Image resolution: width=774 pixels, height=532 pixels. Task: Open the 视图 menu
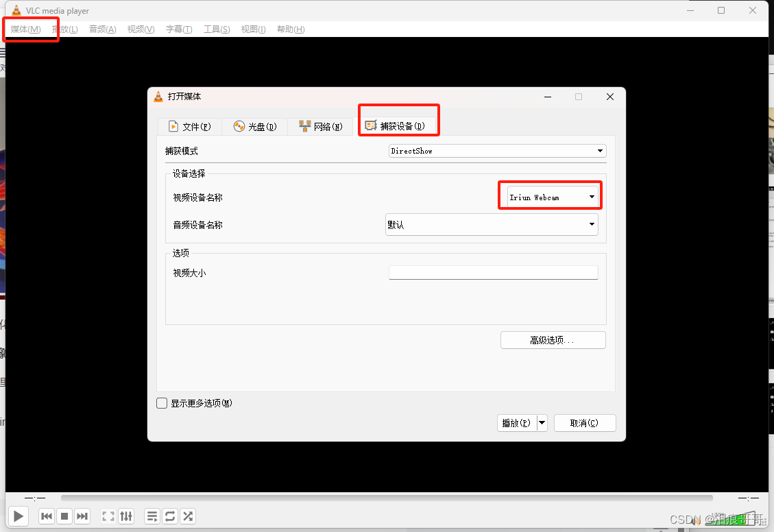pos(253,29)
